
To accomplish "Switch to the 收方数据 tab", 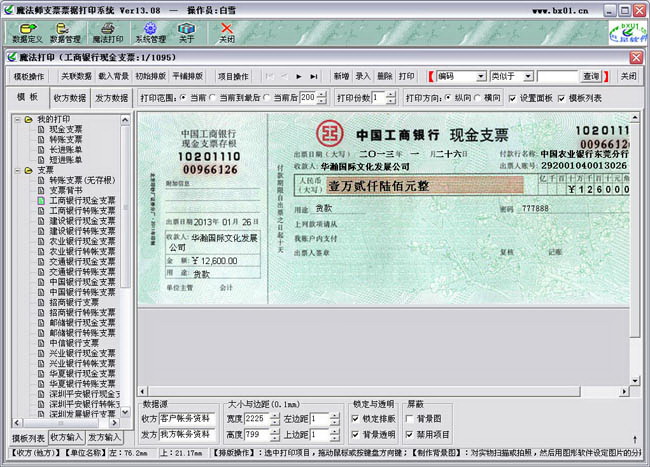I will (70, 98).
